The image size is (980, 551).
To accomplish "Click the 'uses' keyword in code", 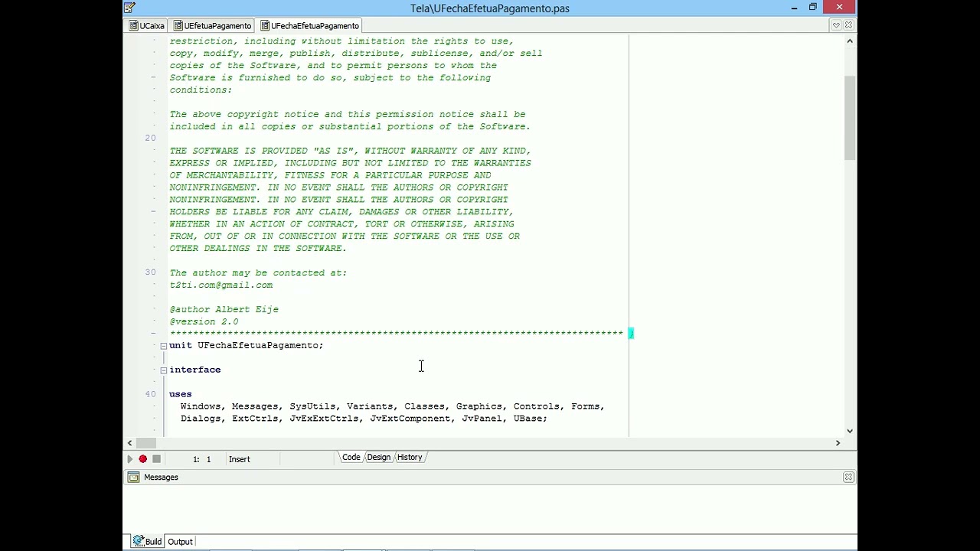I will point(181,395).
